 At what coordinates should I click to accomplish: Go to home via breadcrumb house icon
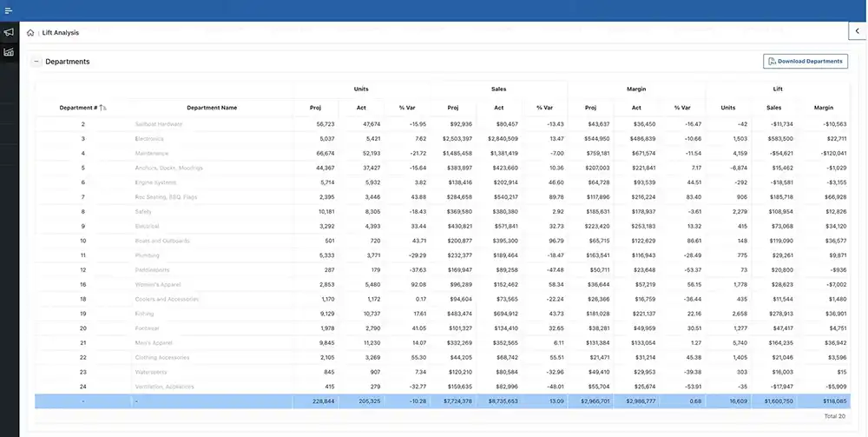point(31,33)
